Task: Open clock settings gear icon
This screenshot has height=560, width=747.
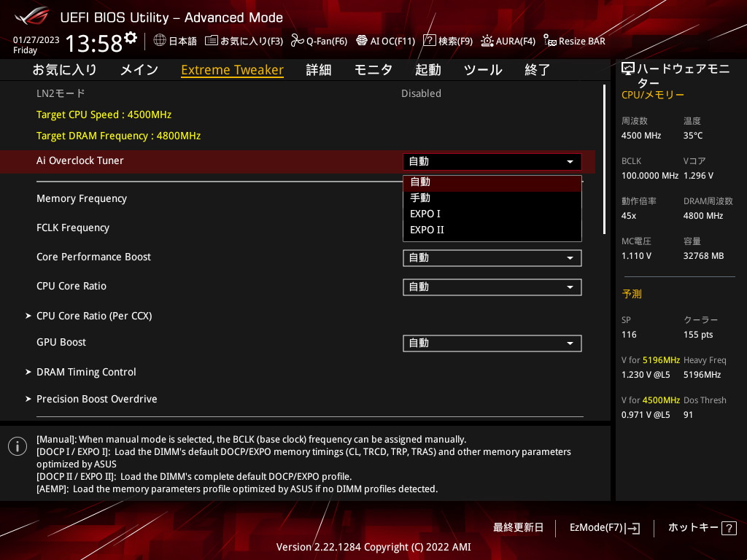Action: point(131,38)
